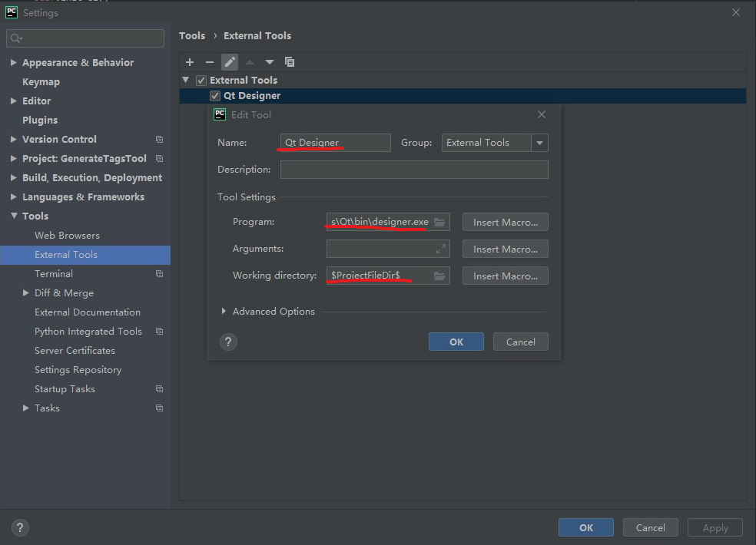This screenshot has height=545, width=756.
Task: Click Insert Macro for Working directory
Action: [506, 276]
